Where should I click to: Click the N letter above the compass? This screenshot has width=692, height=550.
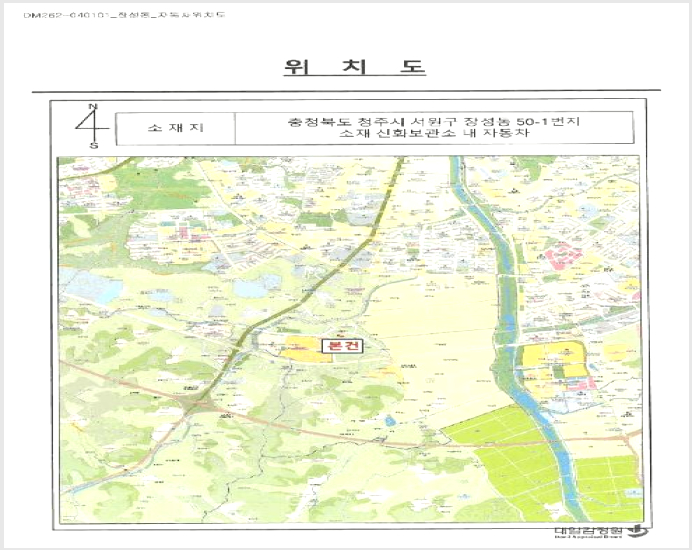[x=93, y=106]
